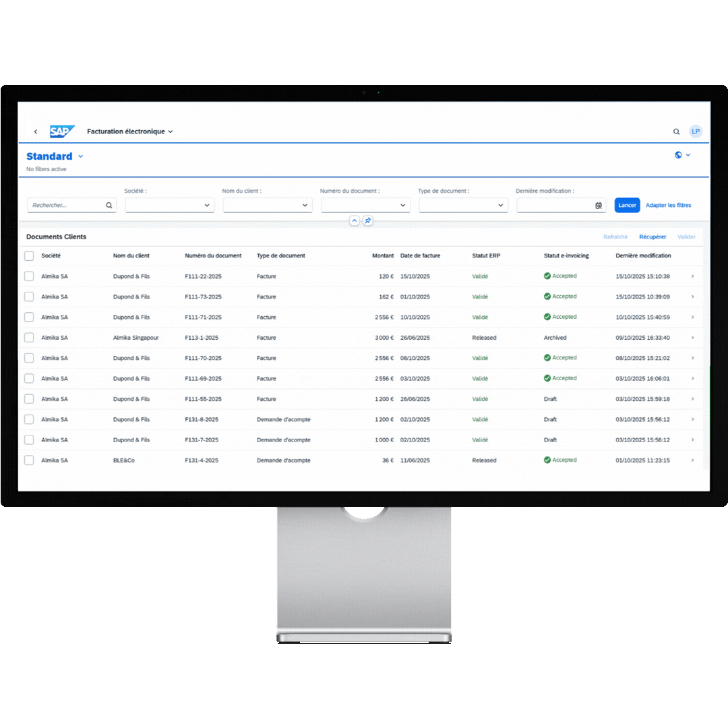Click the Statut e-invoicing column header
Viewport: 728px width, 728px height.
pos(566,256)
